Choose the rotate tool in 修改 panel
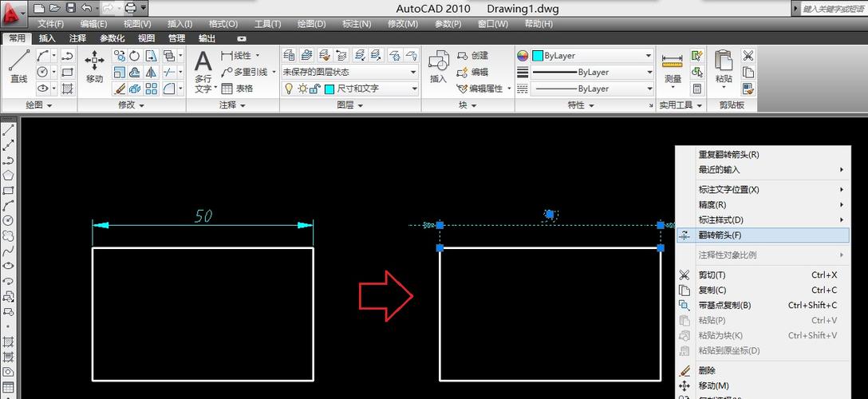This screenshot has width=868, height=399. [x=135, y=56]
